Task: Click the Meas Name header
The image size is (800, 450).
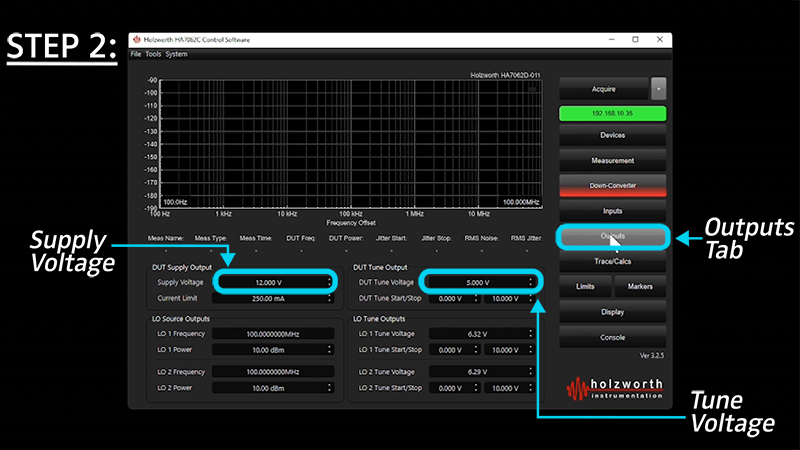Action: click(x=166, y=238)
